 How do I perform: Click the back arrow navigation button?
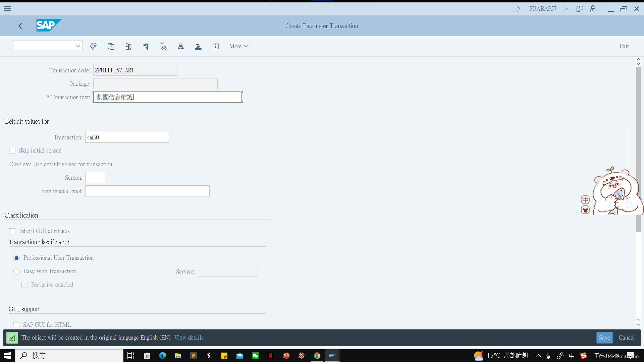[20, 26]
